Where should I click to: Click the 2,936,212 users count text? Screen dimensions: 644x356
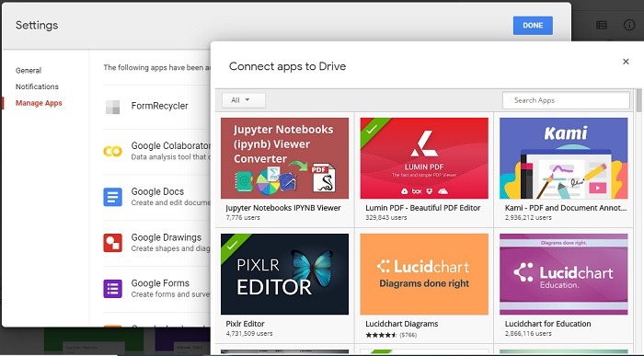point(528,218)
